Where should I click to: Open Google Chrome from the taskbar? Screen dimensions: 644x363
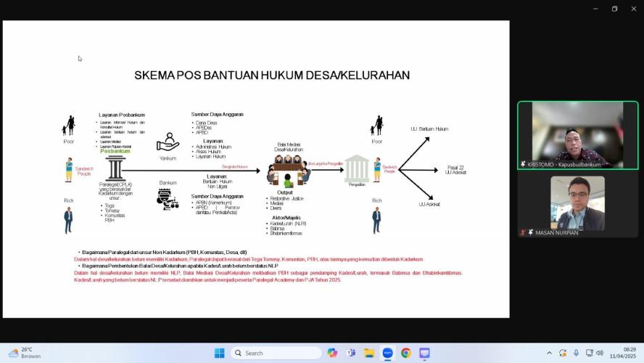(406, 353)
